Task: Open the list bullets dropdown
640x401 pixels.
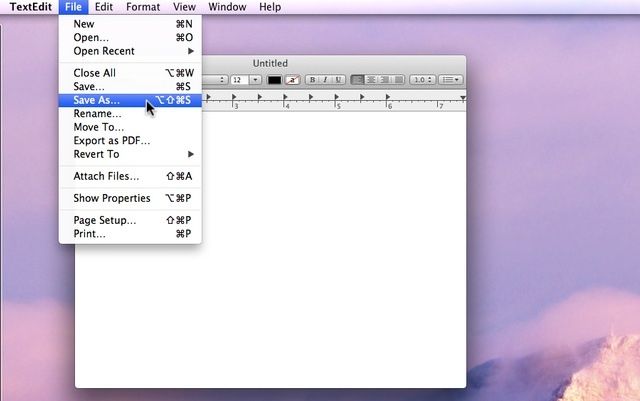Action: point(451,79)
